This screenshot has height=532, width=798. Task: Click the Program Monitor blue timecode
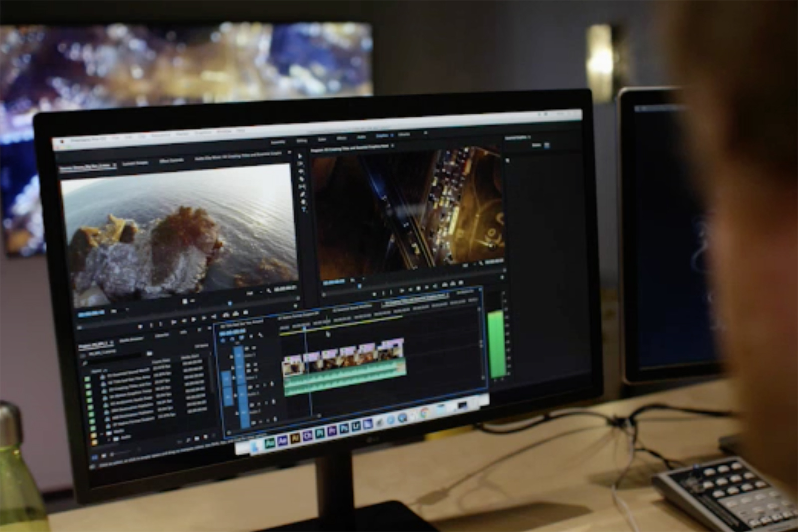coord(334,282)
